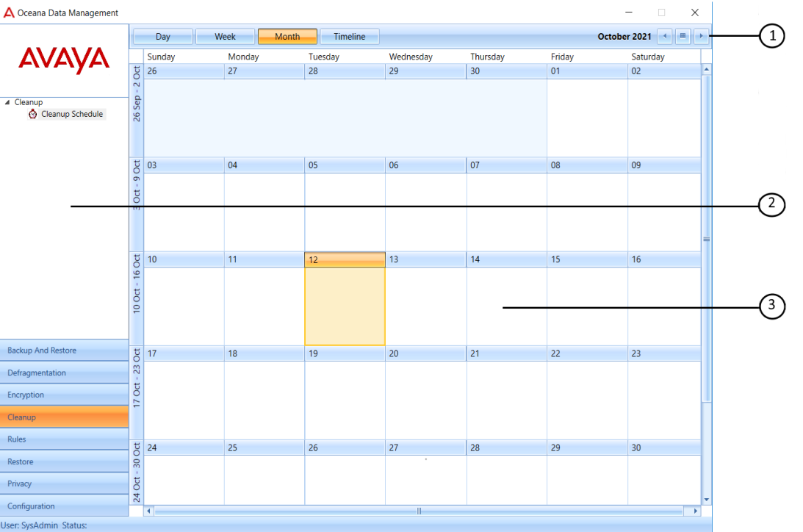Click the vertical scrollbar thumb
803x532 pixels.
pos(706,239)
